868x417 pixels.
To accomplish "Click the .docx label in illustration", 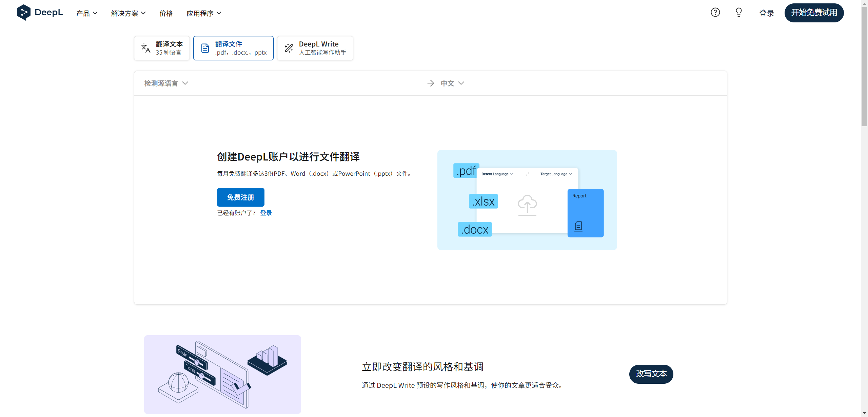I will [x=475, y=229].
